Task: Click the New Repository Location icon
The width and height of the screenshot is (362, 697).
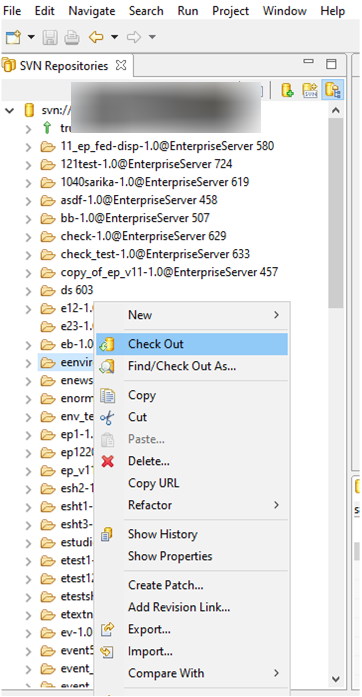Action: click(288, 91)
